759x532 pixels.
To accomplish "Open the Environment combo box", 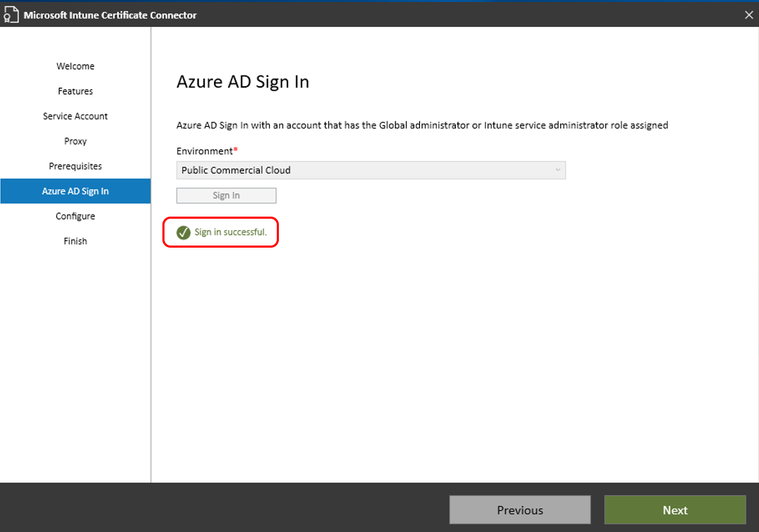I will (x=371, y=170).
